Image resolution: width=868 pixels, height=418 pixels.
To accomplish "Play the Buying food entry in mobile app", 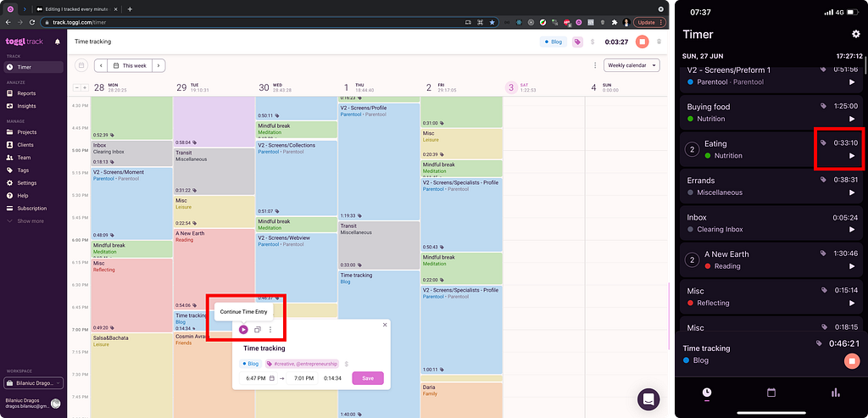I will (x=852, y=119).
